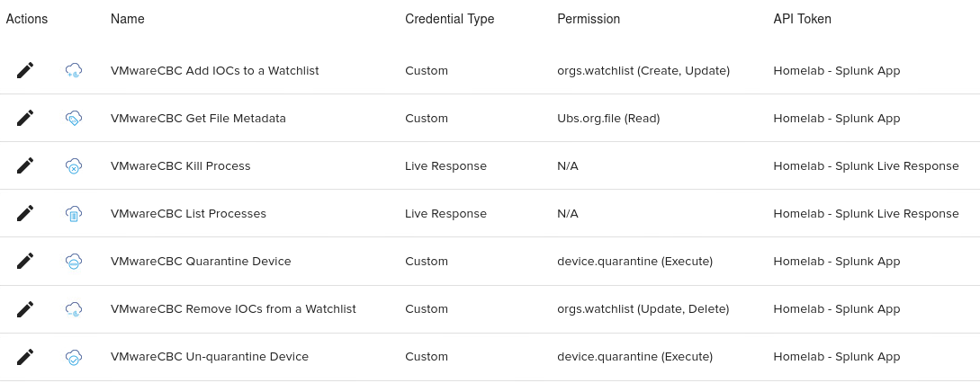Click cloud X icon for Kill Process
Screen dimensions: 980x383
[x=74, y=165]
